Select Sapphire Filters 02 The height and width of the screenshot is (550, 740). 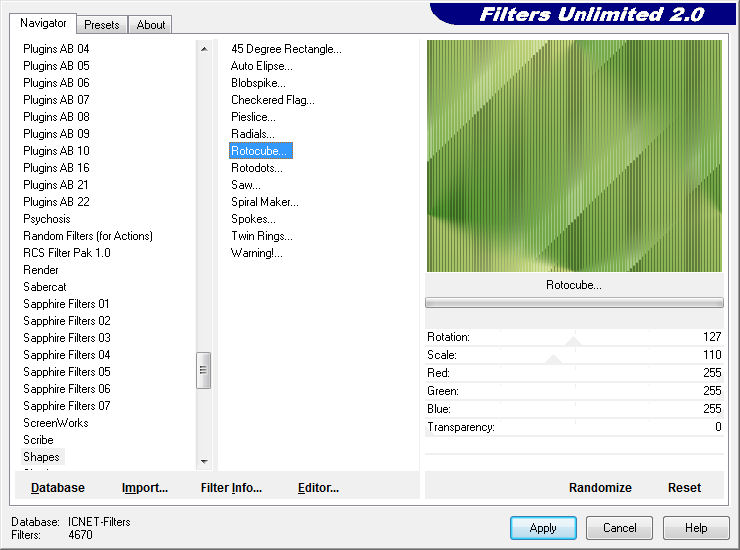pos(67,321)
